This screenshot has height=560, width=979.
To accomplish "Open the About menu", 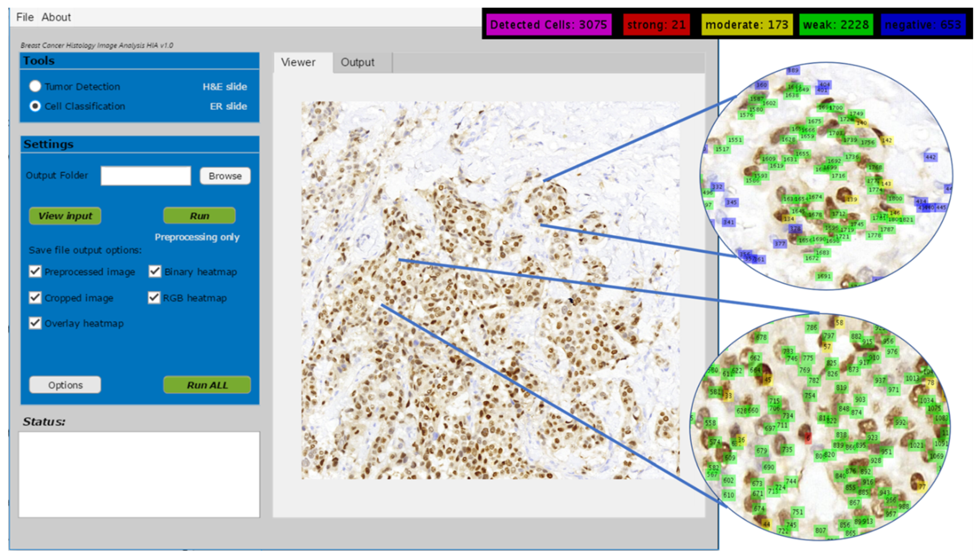I will pos(56,17).
